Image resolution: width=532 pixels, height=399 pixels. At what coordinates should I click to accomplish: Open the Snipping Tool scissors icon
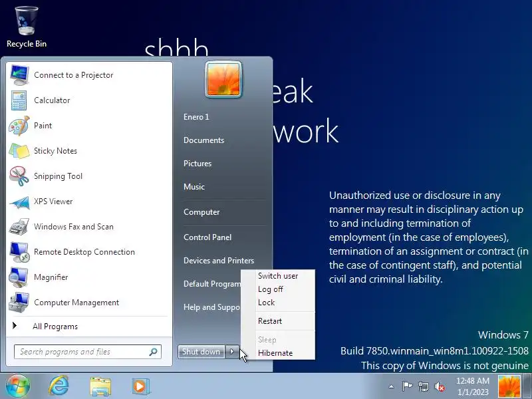click(x=19, y=176)
